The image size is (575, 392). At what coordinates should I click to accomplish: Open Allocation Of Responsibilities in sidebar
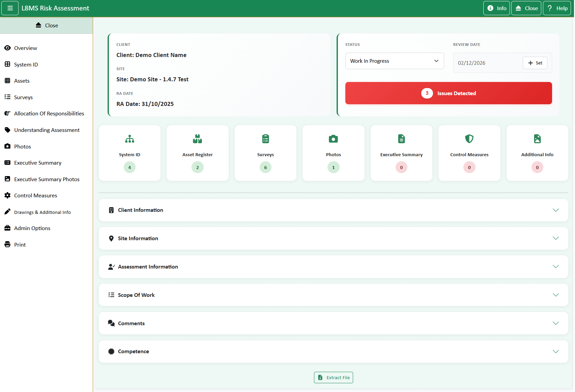coord(49,114)
